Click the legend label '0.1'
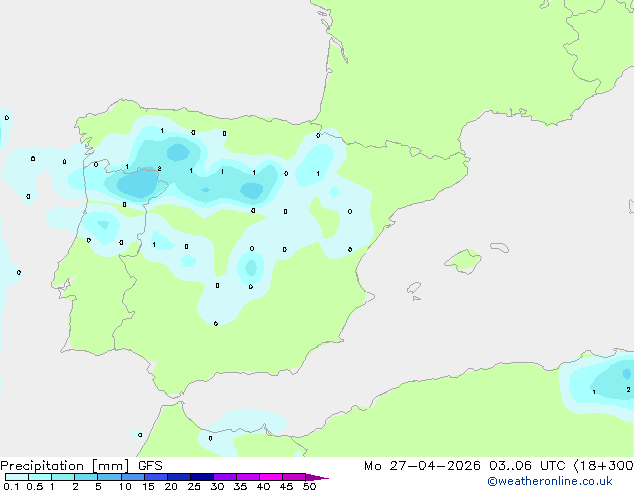Screen dimensions: 634x490 pyautogui.click(x=11, y=486)
